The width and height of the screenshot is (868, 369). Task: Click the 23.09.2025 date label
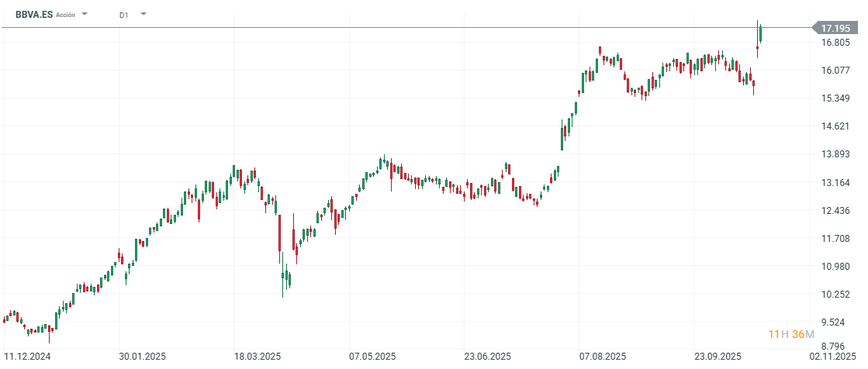click(718, 357)
